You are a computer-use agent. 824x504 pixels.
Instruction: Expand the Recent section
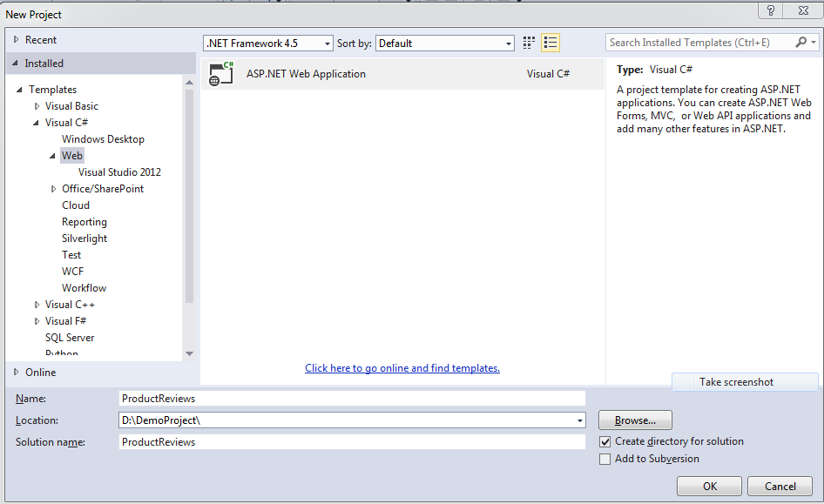click(17, 39)
